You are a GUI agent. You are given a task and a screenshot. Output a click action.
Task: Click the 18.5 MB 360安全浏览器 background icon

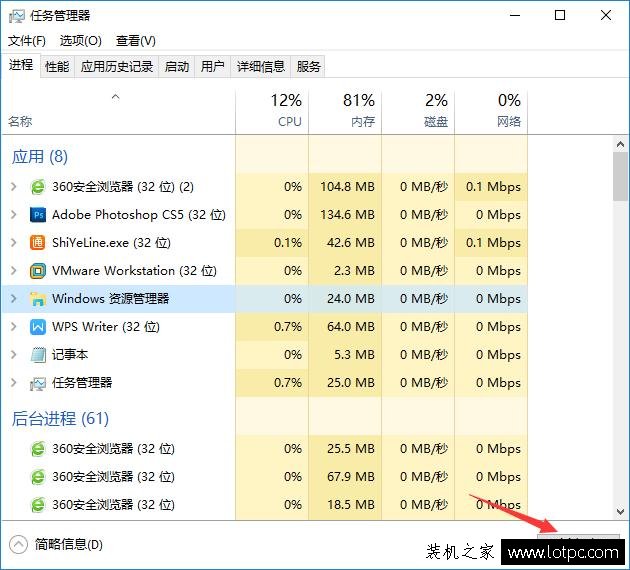[38, 505]
